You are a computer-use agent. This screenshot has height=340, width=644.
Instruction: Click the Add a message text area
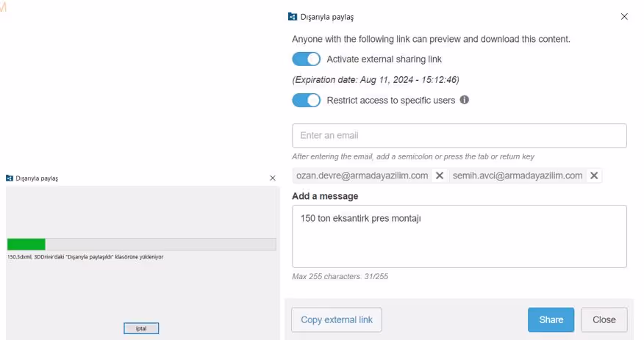pyautogui.click(x=459, y=236)
